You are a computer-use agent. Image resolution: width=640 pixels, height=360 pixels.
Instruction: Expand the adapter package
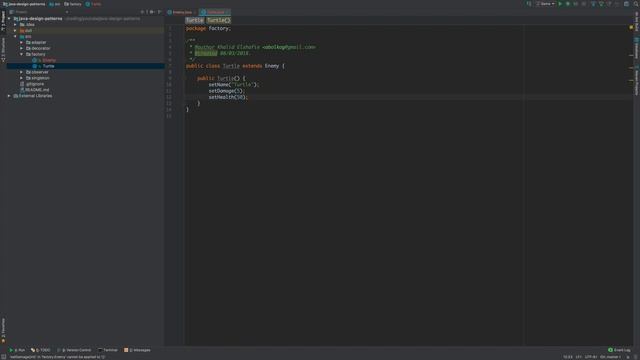(22, 42)
